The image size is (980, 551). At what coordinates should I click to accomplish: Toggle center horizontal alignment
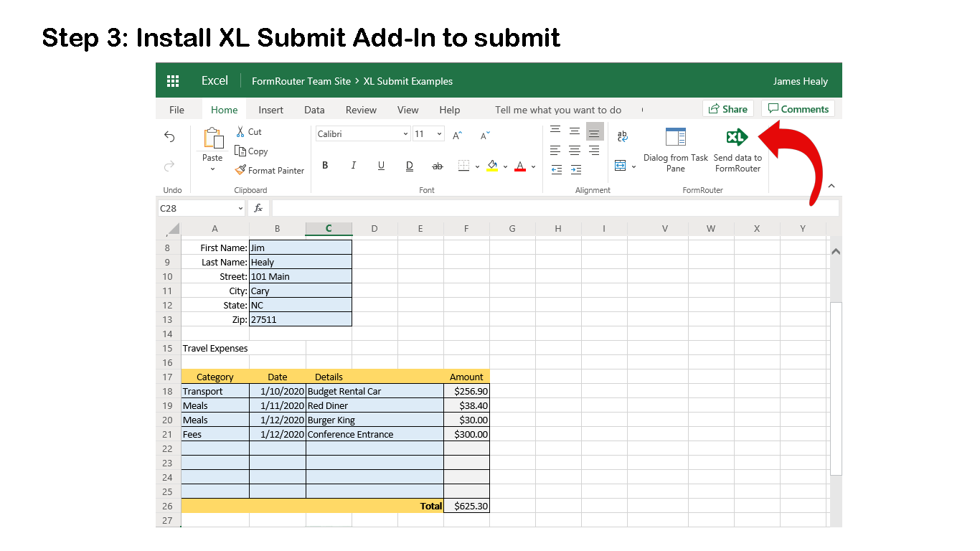coord(575,150)
